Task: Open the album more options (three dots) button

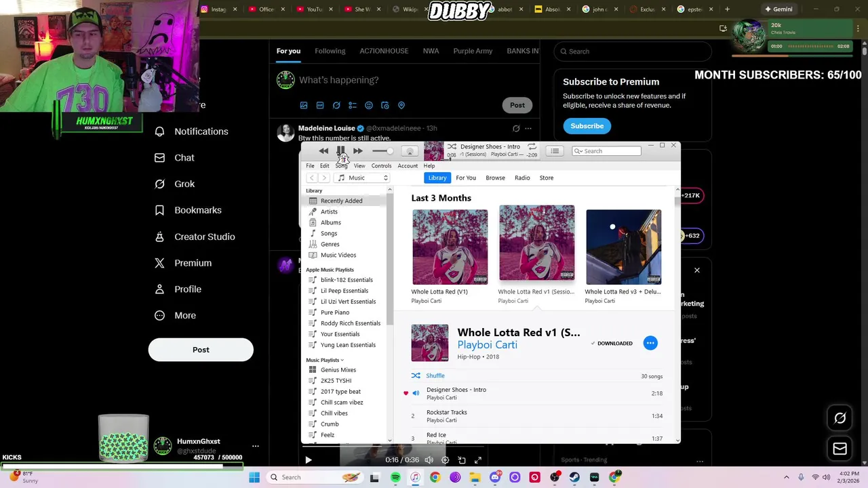Action: point(650,343)
